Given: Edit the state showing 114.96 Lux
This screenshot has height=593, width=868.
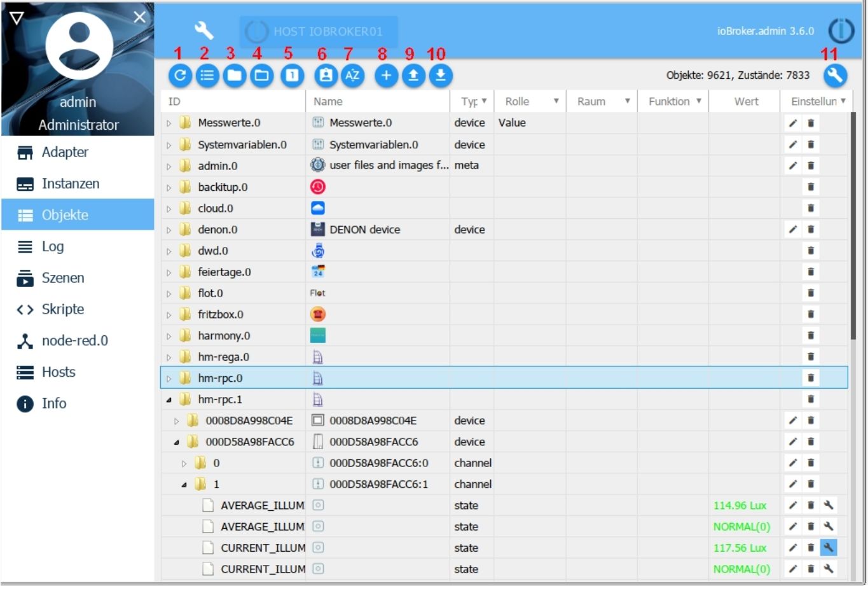Looking at the screenshot, I should point(793,505).
